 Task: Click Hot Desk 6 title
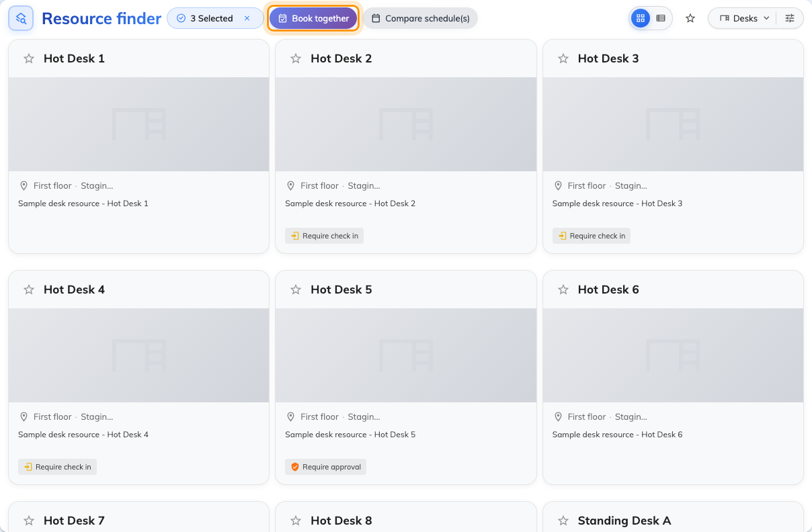tap(608, 290)
